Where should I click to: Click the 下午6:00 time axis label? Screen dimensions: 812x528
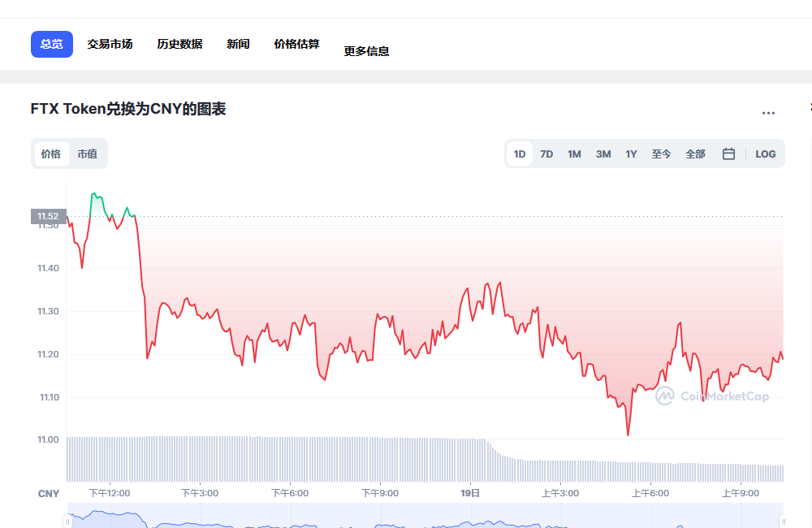pos(290,493)
